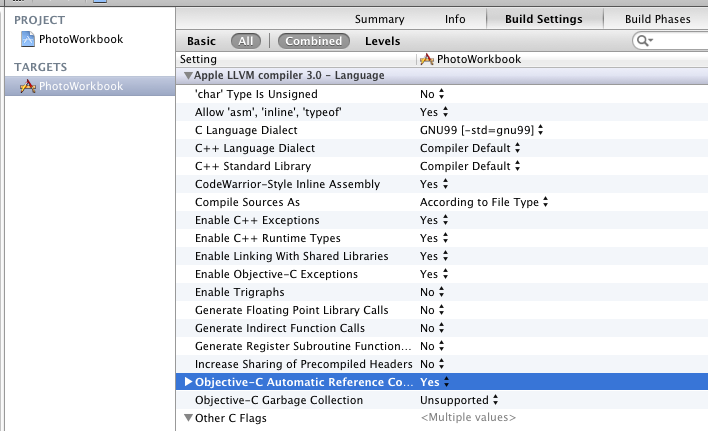The height and width of the screenshot is (431, 708).
Task: Select the C++ Standard Library setting name
Action: pos(253,166)
